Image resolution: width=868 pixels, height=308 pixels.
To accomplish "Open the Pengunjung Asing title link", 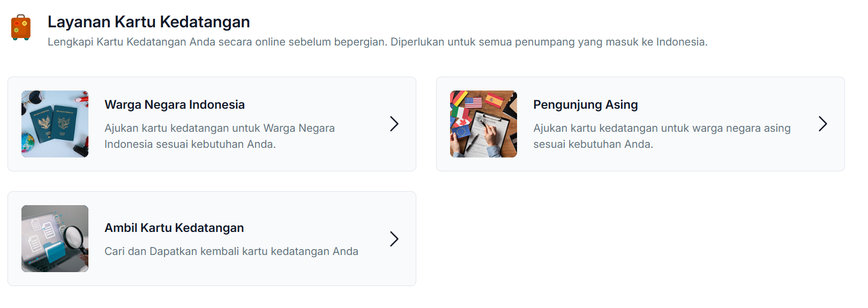I will pos(585,104).
